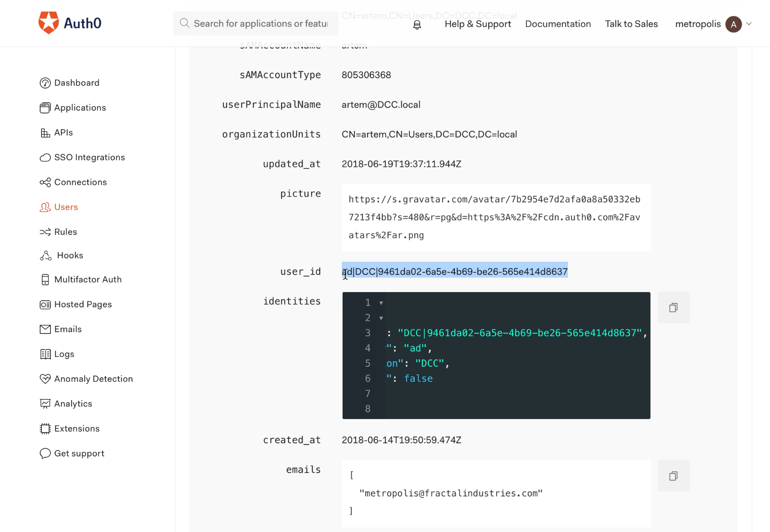770x532 pixels.
Task: Copy the emails JSON block
Action: coord(674,476)
